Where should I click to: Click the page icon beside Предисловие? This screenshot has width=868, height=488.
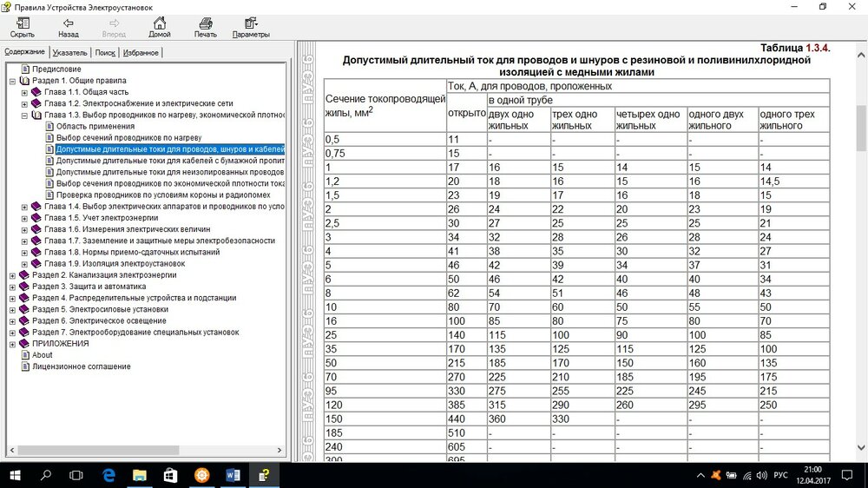[25, 69]
